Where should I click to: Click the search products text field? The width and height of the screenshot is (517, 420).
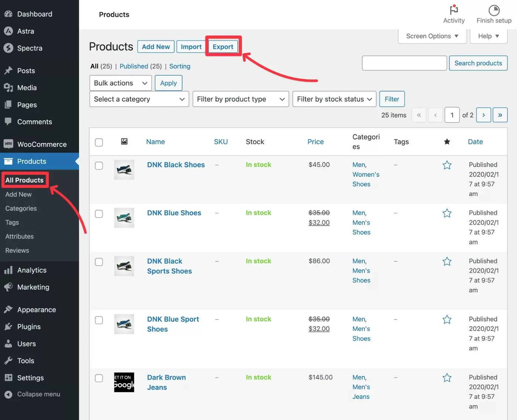click(x=404, y=63)
